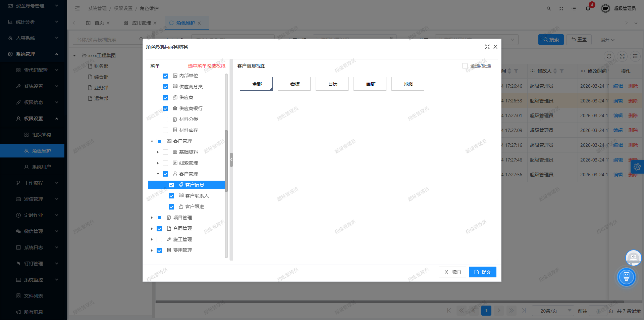Image resolution: width=644 pixels, height=320 pixels.
Task: Open the notification bell icon
Action: click(588, 8)
